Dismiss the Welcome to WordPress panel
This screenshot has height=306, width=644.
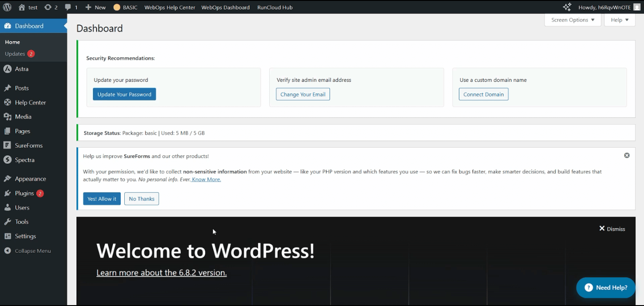[x=612, y=229]
